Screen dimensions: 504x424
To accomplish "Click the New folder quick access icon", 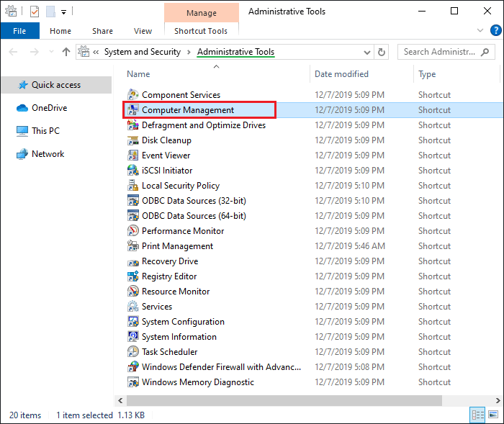I will tap(50, 12).
